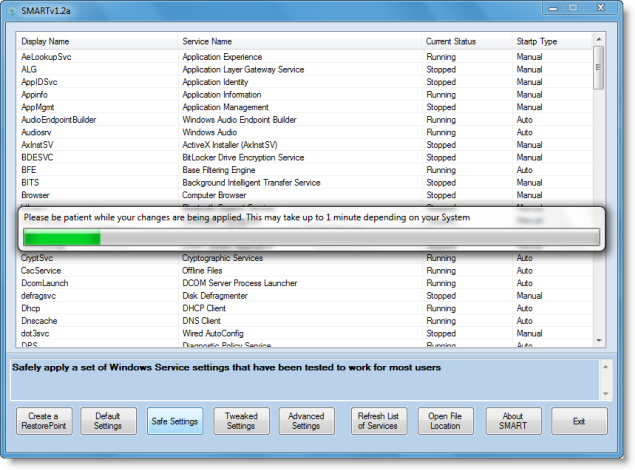Sort by Current Status column header
This screenshot has height=470, width=635.
click(x=467, y=41)
